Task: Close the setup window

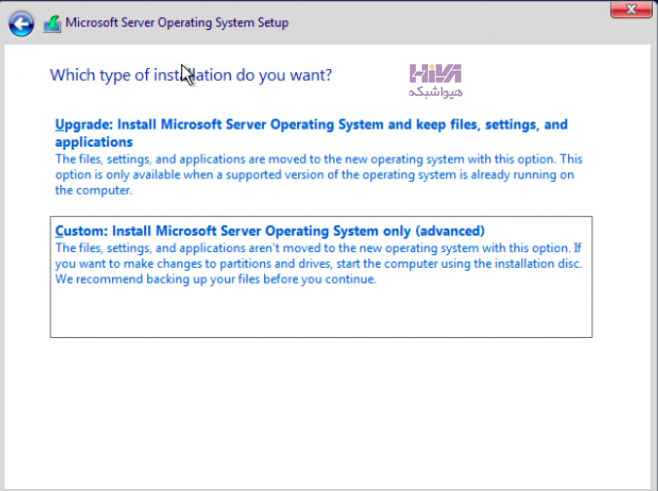Action: [x=631, y=9]
